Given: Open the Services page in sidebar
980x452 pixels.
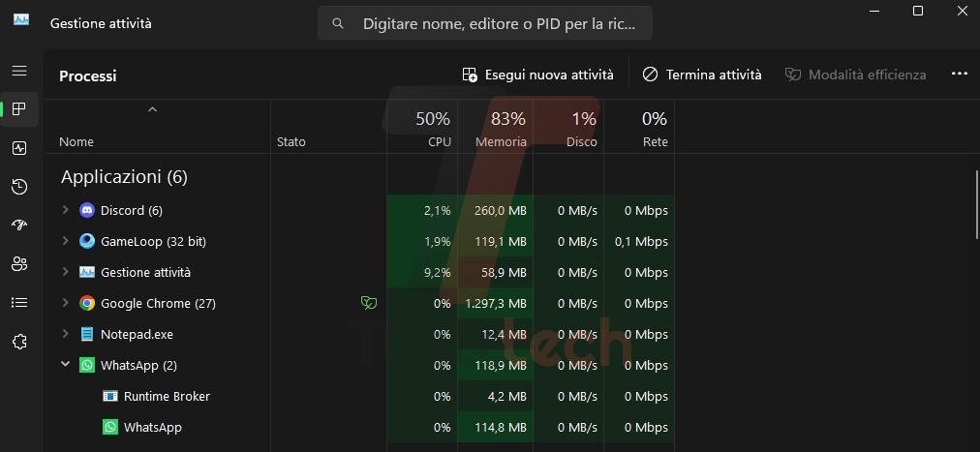Looking at the screenshot, I should pyautogui.click(x=18, y=342).
